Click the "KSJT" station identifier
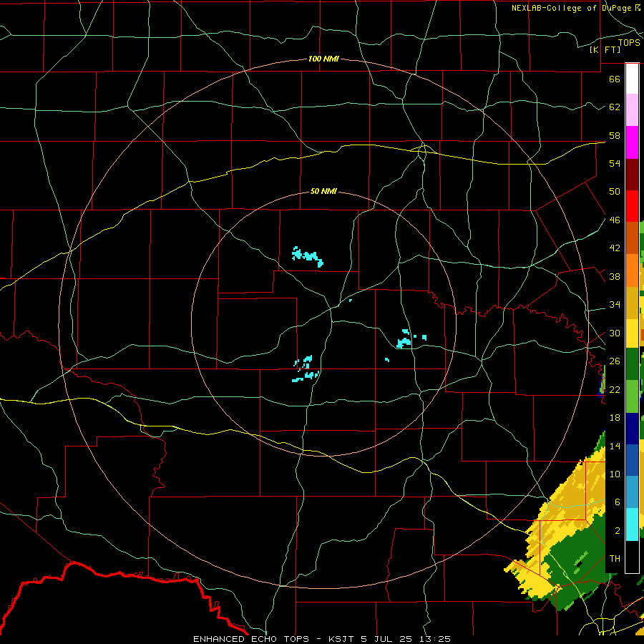 click(x=342, y=639)
